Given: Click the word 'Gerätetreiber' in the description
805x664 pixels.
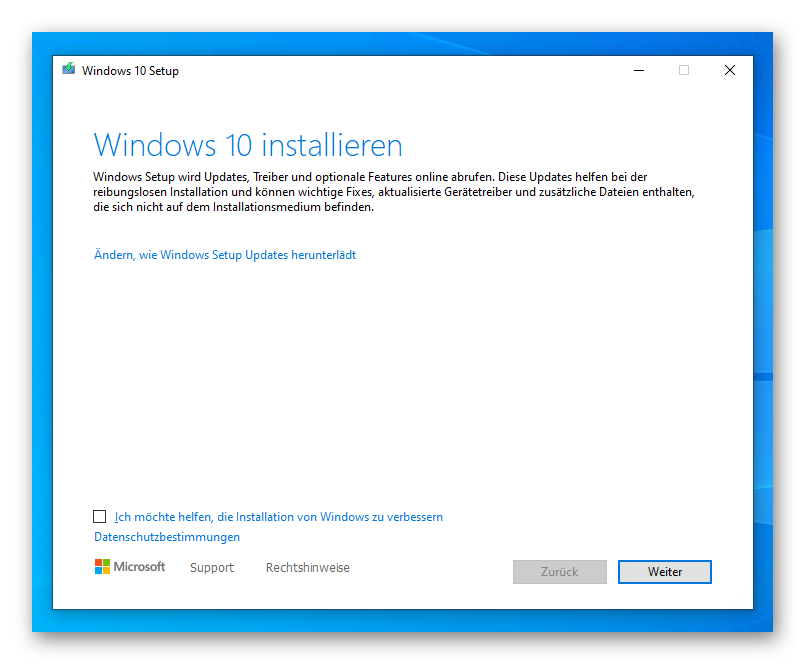Looking at the screenshot, I should (478, 192).
